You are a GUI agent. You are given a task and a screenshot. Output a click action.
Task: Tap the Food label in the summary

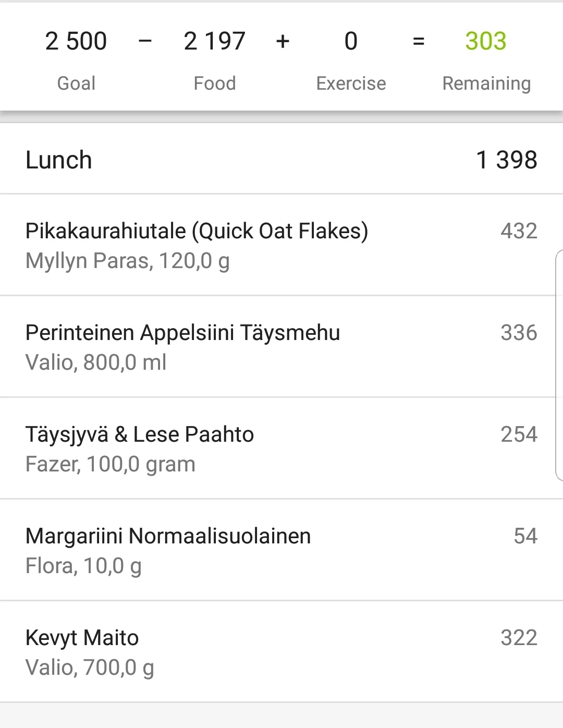214,83
